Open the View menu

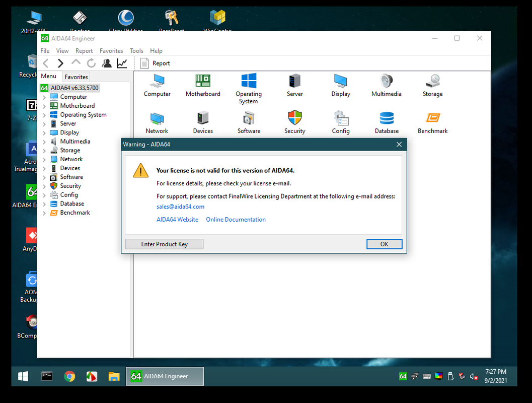tap(62, 50)
